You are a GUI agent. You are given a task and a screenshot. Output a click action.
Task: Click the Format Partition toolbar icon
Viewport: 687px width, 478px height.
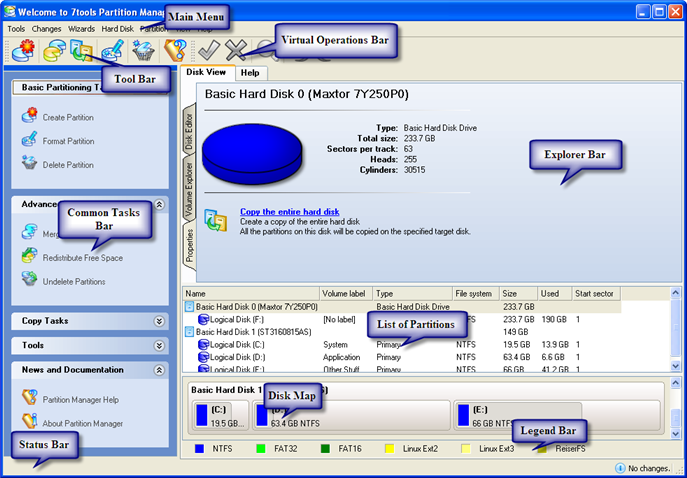(110, 50)
